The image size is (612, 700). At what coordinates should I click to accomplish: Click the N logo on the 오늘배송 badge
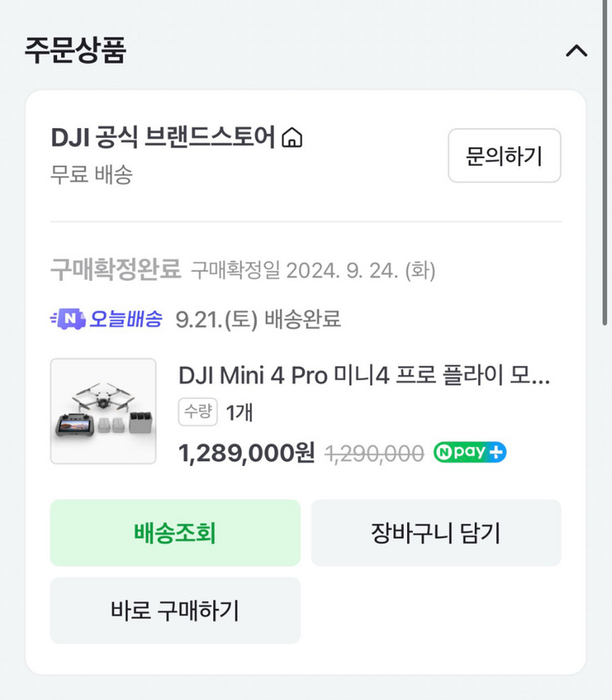(x=72, y=319)
